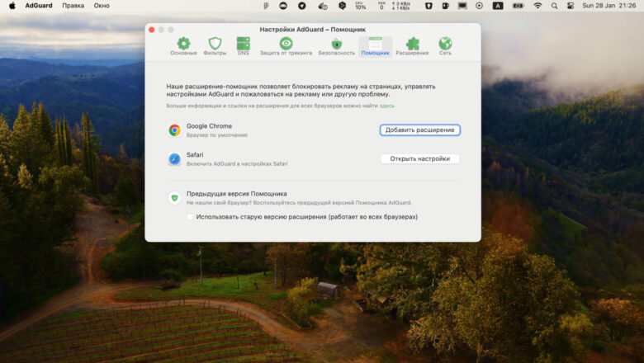Image resolution: width=644 pixels, height=363 pixels.
Task: Click the coffee mug menu bar icon
Action: pos(445,6)
